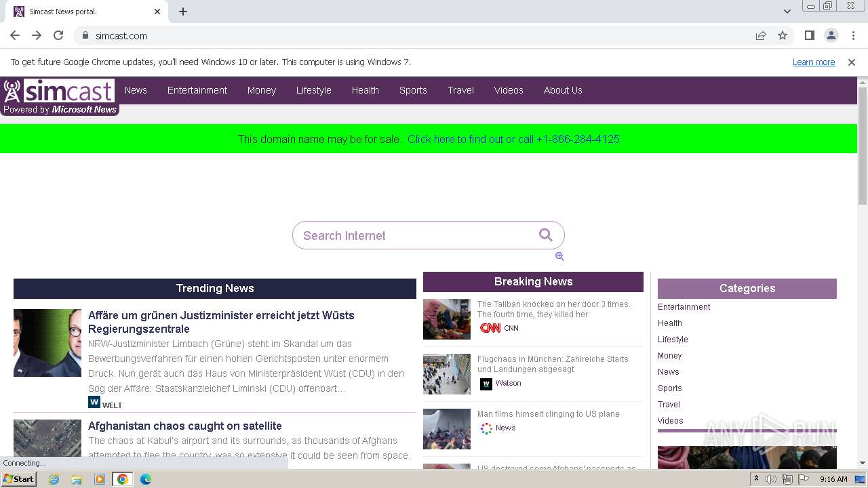The width and height of the screenshot is (868, 488).
Task: Open the Money menu item
Action: pyautogui.click(x=262, y=90)
